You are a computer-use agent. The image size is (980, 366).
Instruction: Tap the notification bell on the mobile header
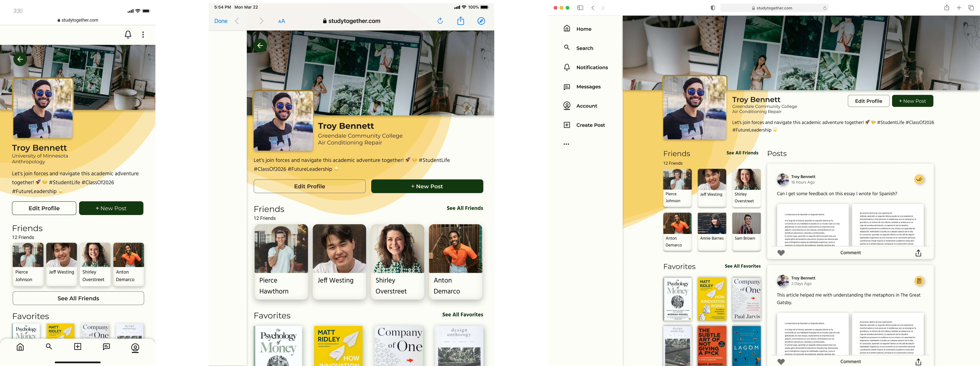128,35
